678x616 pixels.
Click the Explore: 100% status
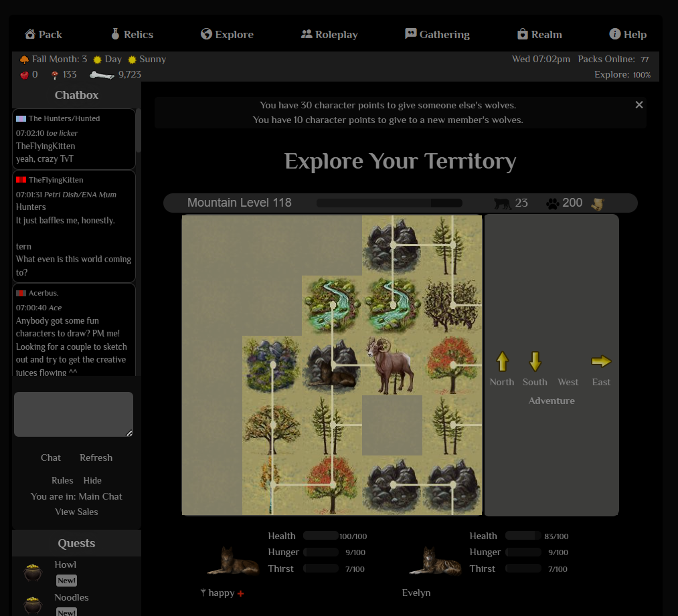point(622,75)
